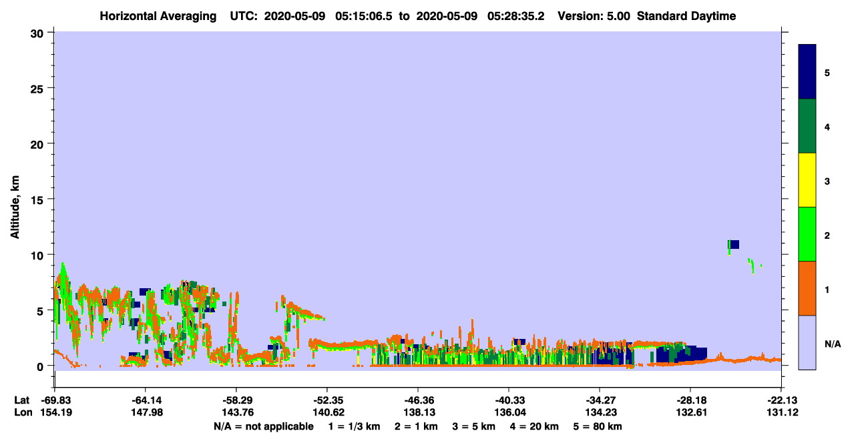Click the colorbar label '3'
This screenshot has width=868, height=445.
(x=827, y=180)
